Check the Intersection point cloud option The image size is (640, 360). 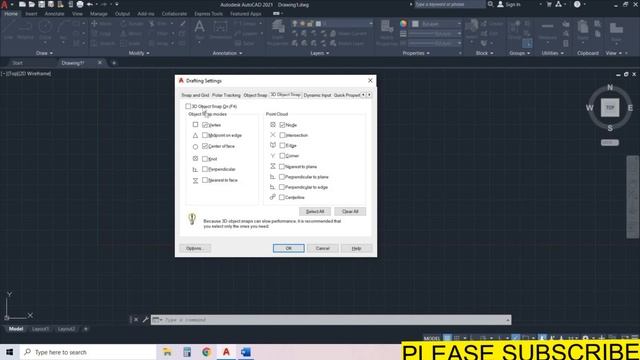pyautogui.click(x=282, y=135)
